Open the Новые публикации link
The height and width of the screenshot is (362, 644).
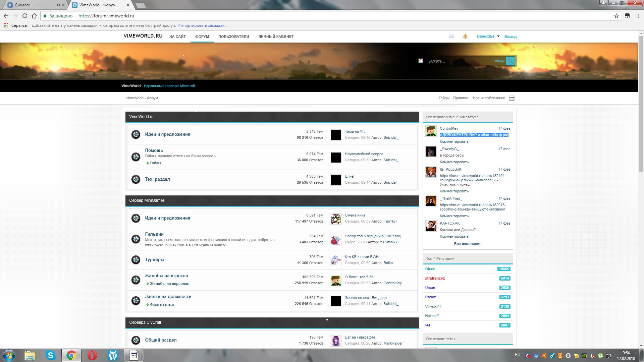[x=489, y=98]
